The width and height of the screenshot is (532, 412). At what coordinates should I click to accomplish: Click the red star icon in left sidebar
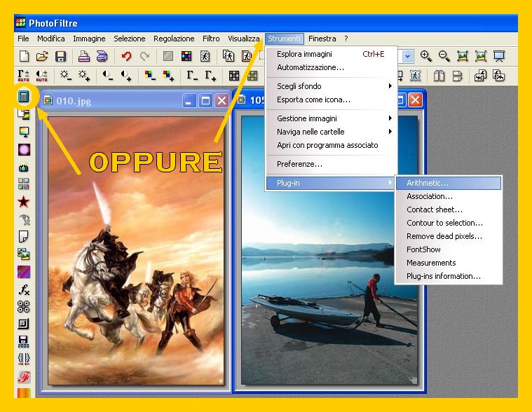(24, 202)
